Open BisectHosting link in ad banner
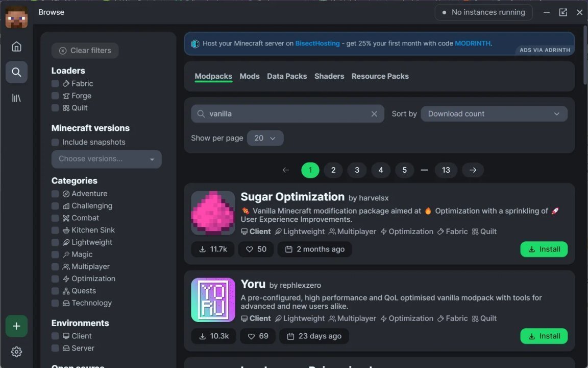The width and height of the screenshot is (588, 368). pos(317,43)
